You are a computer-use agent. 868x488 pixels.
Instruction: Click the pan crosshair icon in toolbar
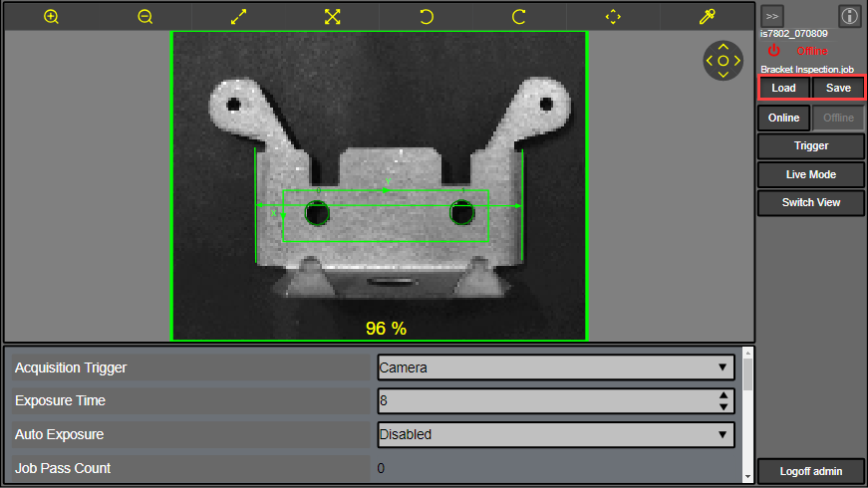click(x=613, y=17)
